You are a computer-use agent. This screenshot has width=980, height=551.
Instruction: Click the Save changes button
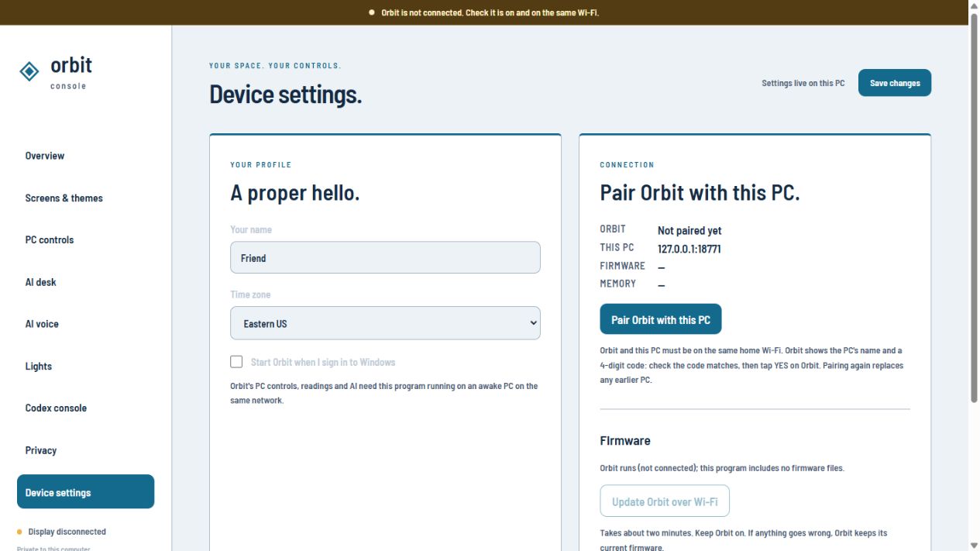pyautogui.click(x=895, y=83)
